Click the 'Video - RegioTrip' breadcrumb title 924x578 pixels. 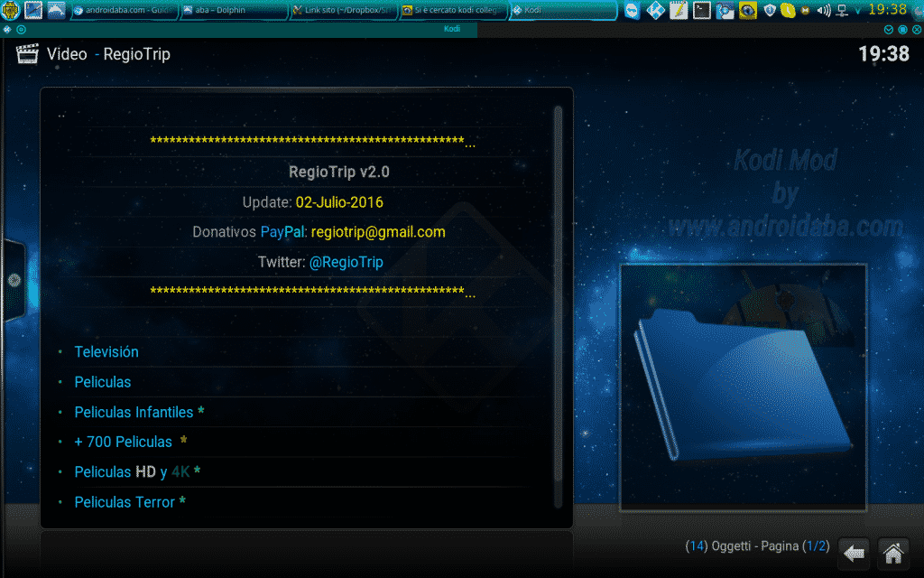108,54
